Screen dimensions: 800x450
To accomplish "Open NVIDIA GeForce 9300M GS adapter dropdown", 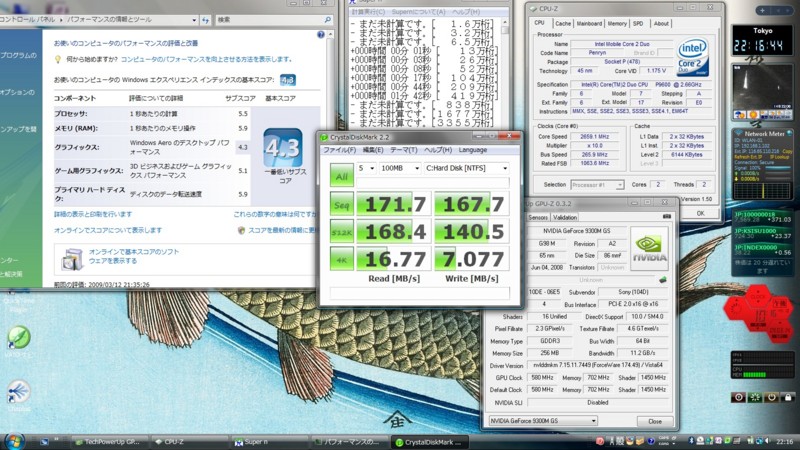I will tap(543, 421).
